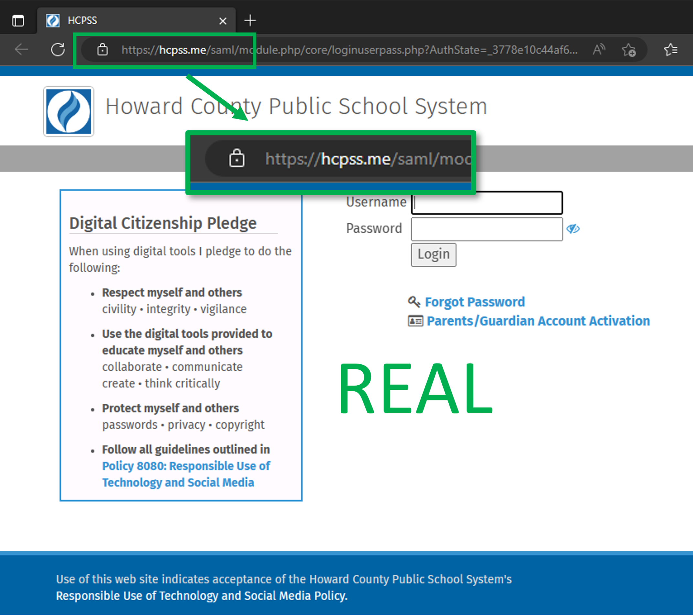Click 'Protect myself and others' text
This screenshot has height=616, width=693.
click(171, 408)
